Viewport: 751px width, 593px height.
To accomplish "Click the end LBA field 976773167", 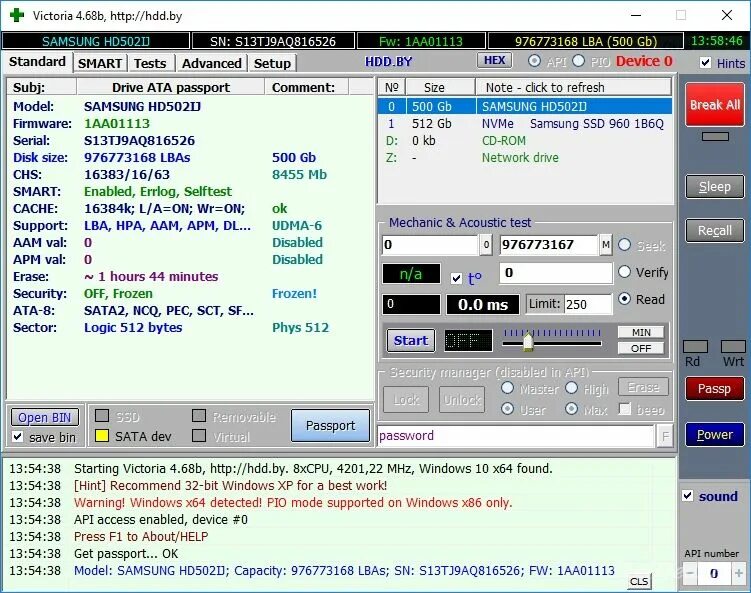I will (x=549, y=245).
